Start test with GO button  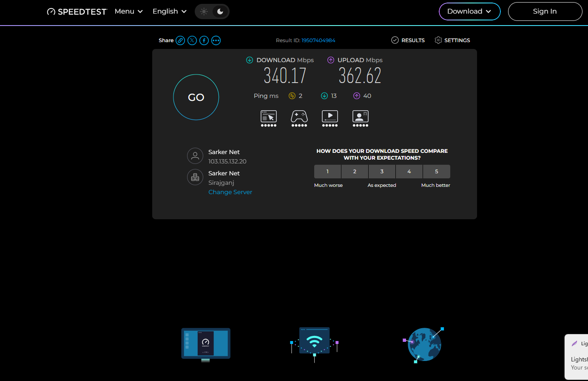(196, 97)
